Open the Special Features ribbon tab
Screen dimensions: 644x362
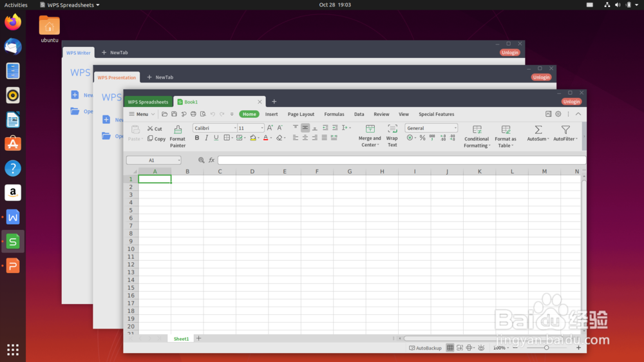(x=436, y=114)
